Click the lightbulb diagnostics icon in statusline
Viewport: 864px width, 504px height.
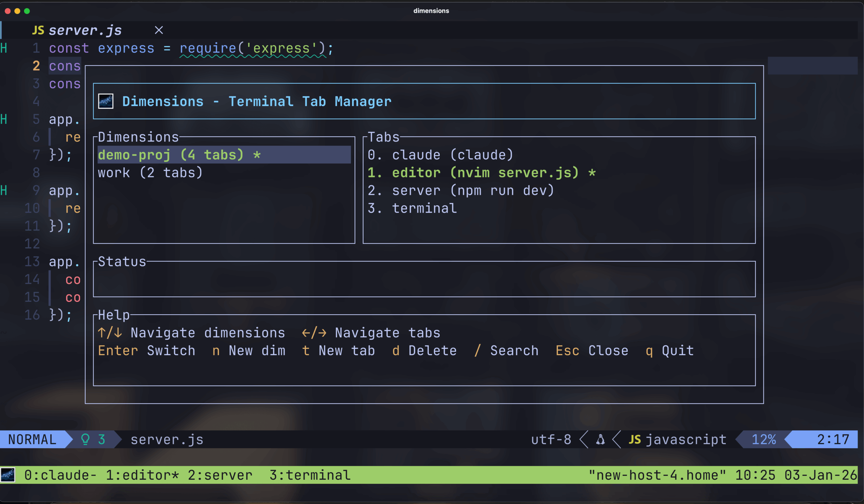point(85,439)
